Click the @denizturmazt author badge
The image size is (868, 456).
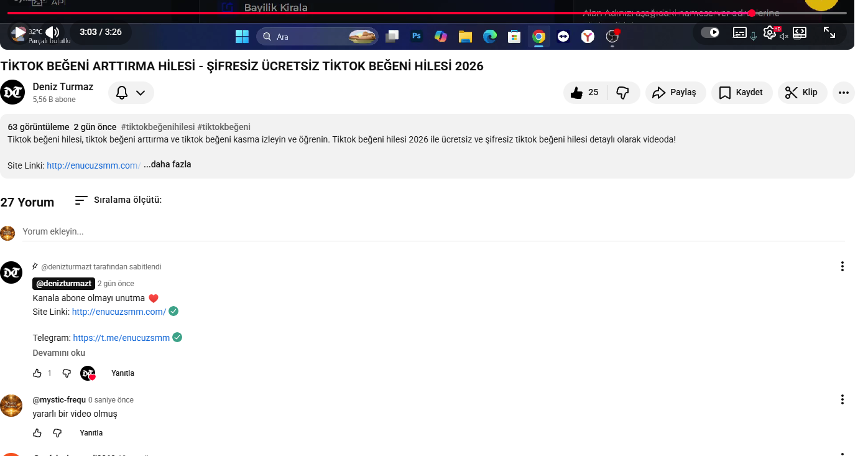pyautogui.click(x=63, y=284)
